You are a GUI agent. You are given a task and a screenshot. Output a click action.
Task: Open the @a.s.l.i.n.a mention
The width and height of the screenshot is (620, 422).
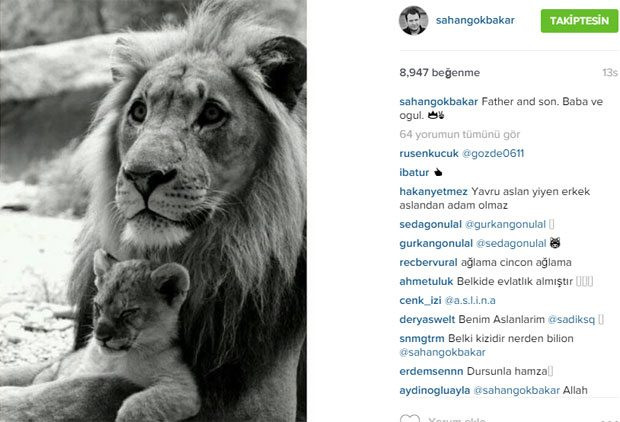tap(470, 301)
